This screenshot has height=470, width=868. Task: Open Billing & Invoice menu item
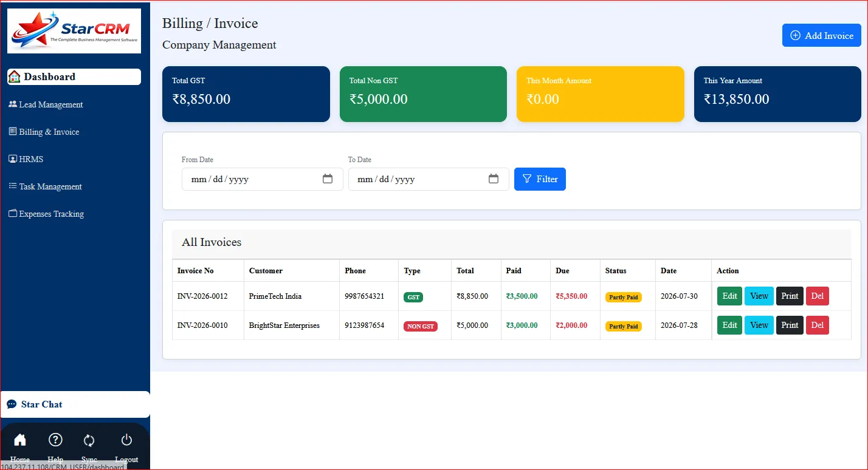44,132
